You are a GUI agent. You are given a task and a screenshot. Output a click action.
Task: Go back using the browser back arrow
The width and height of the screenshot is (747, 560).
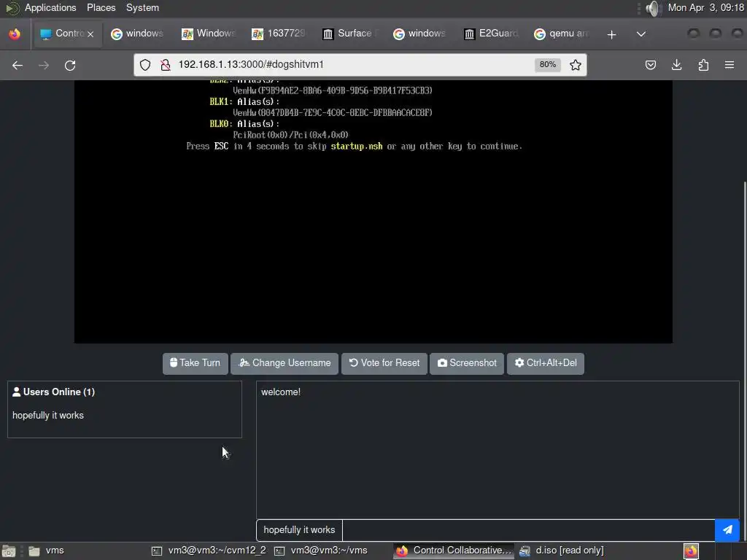(x=18, y=65)
